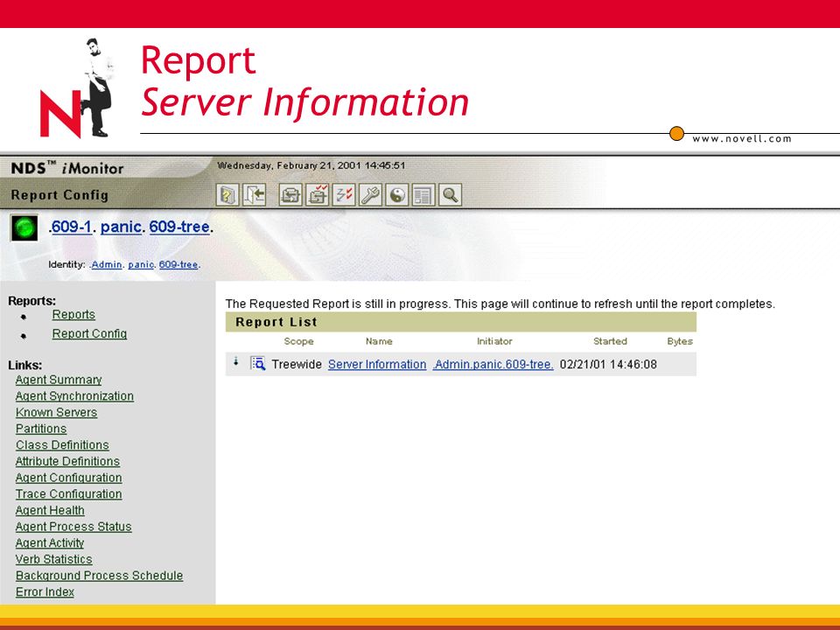This screenshot has height=630, width=840.
Task: Click the green agent health status icon
Action: [24, 228]
